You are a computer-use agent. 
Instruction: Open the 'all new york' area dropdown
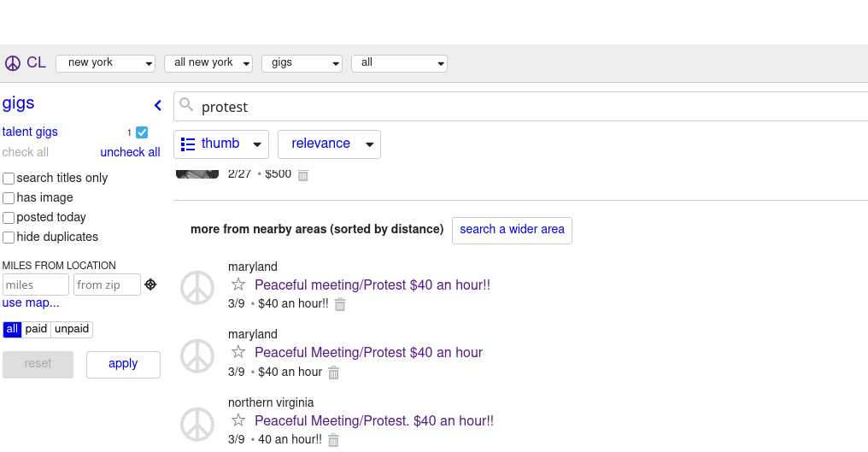208,63
